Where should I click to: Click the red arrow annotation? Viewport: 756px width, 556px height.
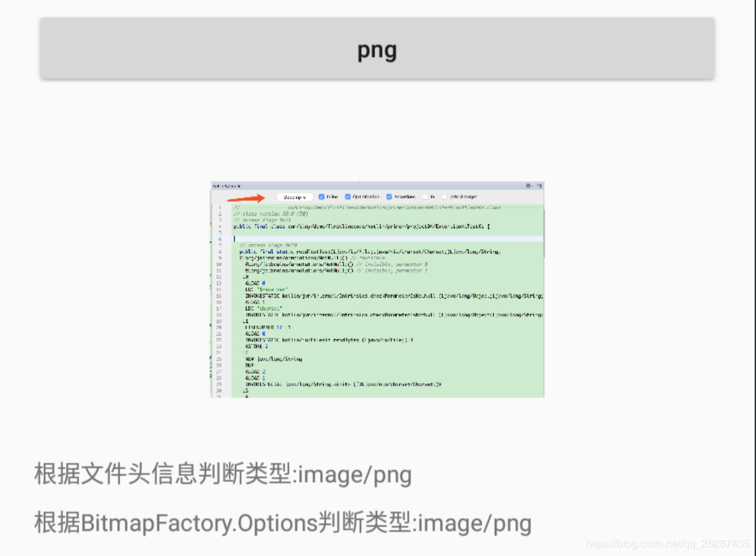244,197
